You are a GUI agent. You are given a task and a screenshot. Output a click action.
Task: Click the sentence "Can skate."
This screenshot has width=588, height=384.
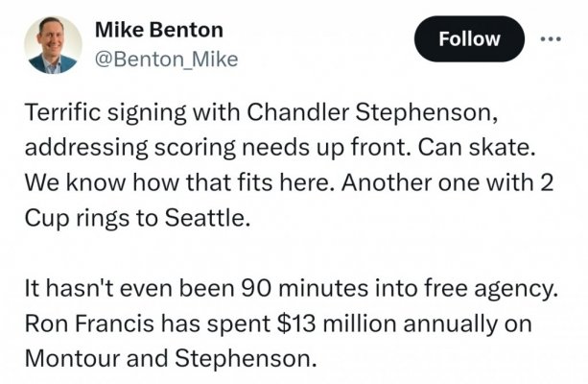[476, 148]
